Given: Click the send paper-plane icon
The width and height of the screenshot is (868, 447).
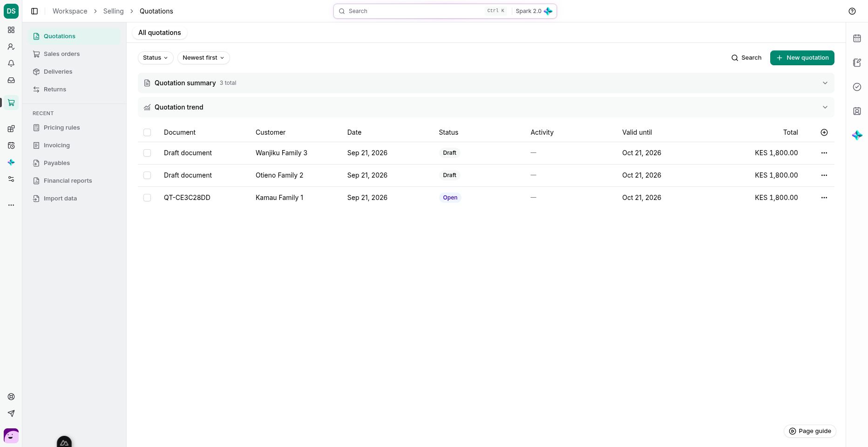Looking at the screenshot, I should click(11, 413).
